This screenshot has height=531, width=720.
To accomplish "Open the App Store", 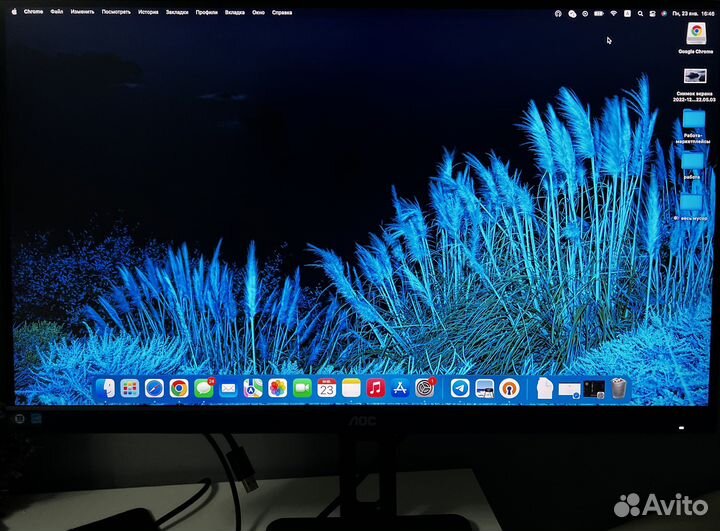I will tap(400, 389).
